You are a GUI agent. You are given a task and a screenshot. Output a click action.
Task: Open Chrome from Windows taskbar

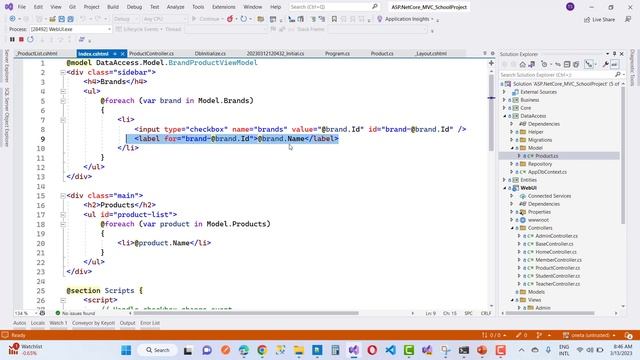coord(262,350)
